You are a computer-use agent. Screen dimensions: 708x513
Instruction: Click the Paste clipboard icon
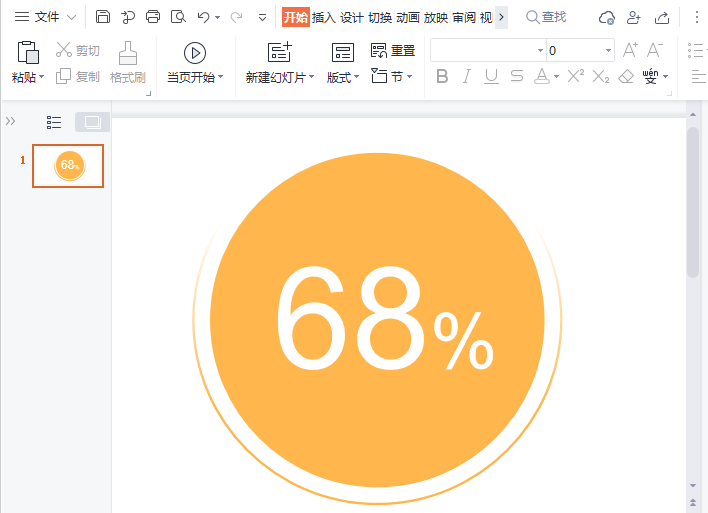click(28, 53)
